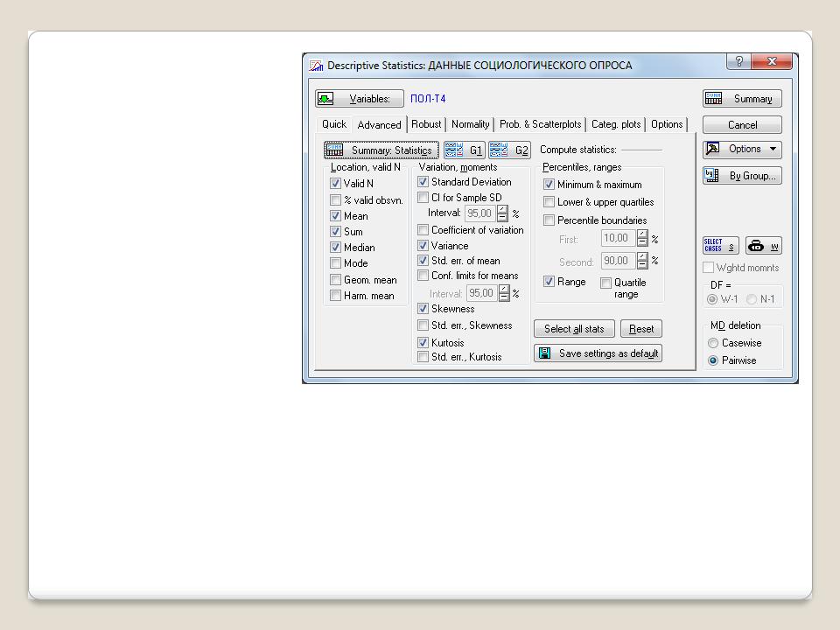Close the Descriptive Statistics dialog
The image size is (840, 630).
coord(772,61)
